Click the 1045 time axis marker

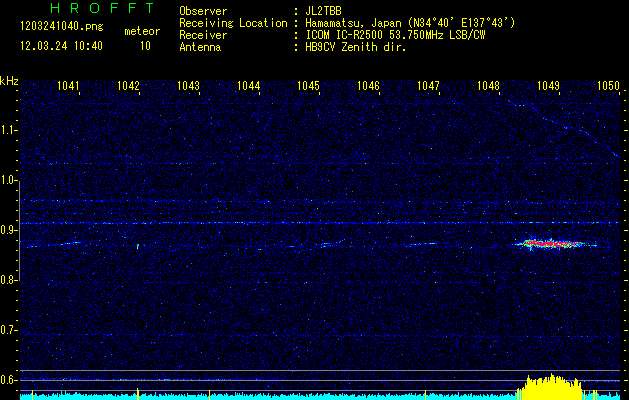308,86
